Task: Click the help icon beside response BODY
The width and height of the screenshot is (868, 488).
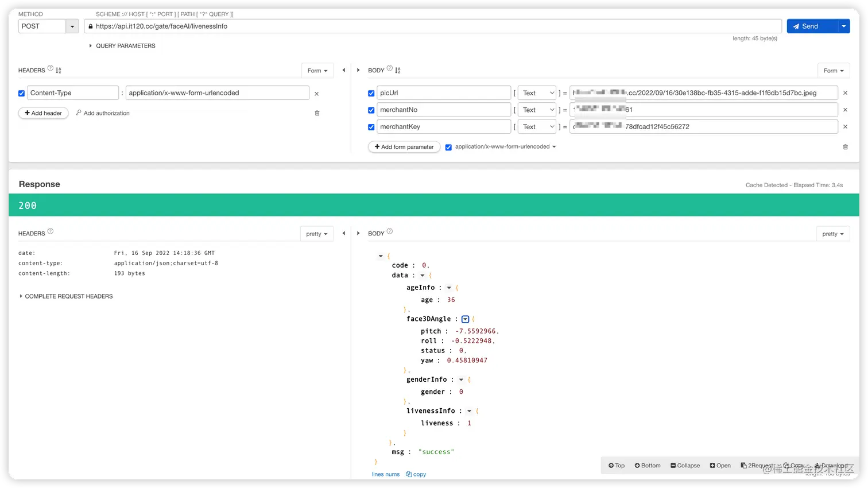Action: pyautogui.click(x=390, y=231)
